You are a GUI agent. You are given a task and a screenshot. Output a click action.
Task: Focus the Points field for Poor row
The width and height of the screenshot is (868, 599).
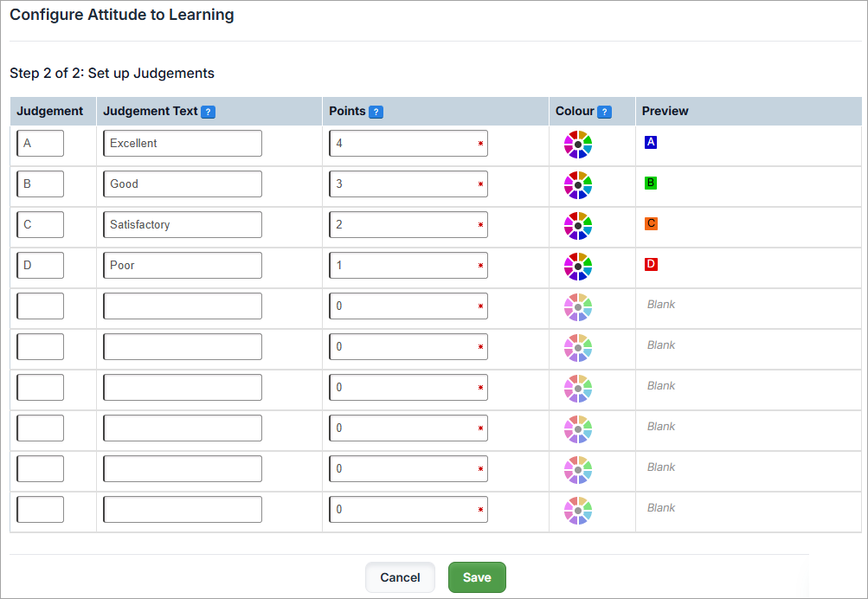408,266
